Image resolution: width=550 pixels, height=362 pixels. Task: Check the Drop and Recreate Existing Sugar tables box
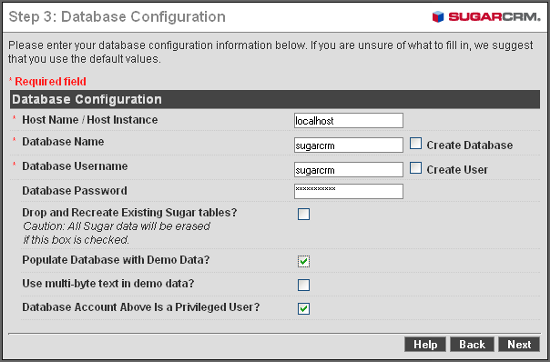(304, 214)
